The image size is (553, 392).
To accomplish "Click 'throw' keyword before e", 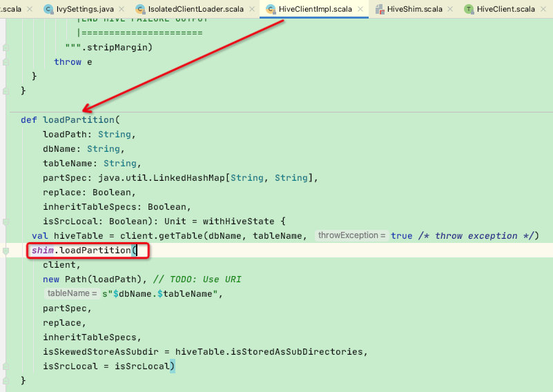I will tap(68, 62).
